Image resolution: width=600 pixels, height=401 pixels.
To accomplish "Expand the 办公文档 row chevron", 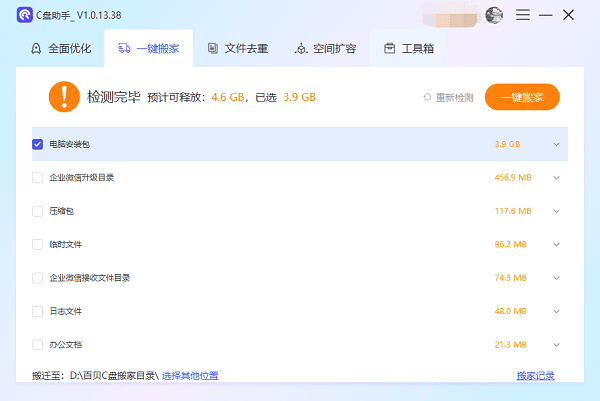I will [556, 345].
